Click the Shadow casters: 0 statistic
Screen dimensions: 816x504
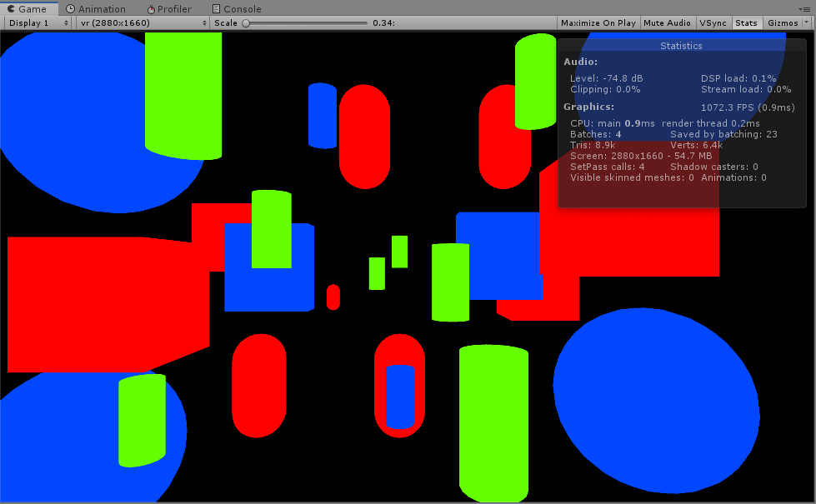point(714,167)
